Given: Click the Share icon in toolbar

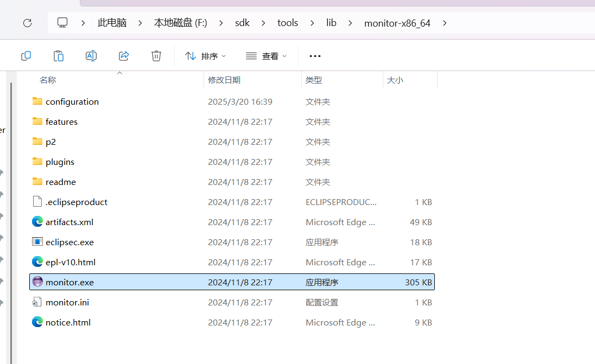Looking at the screenshot, I should click(x=124, y=56).
